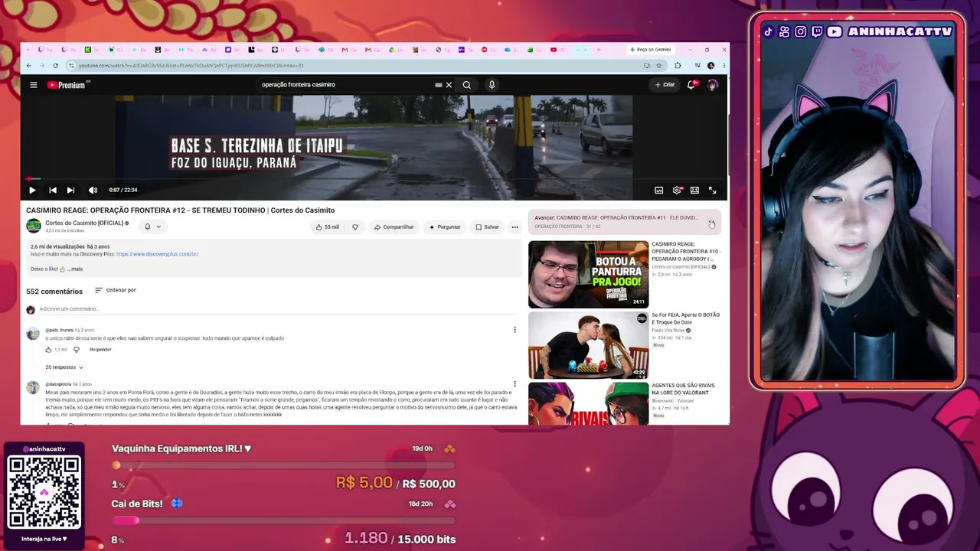Like the comment by @paty_lnunes

click(x=48, y=350)
